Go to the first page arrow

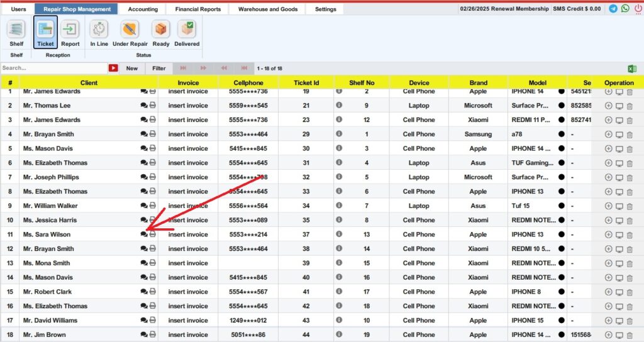point(245,68)
